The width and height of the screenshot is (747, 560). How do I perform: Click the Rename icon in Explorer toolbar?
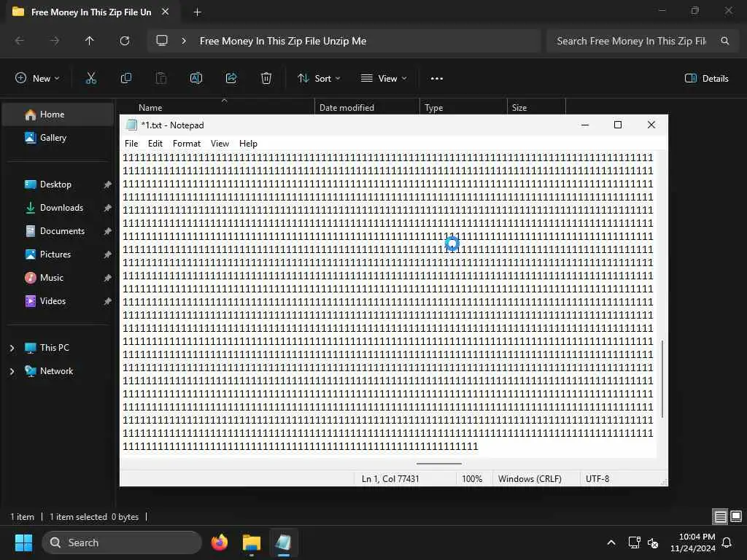click(196, 78)
